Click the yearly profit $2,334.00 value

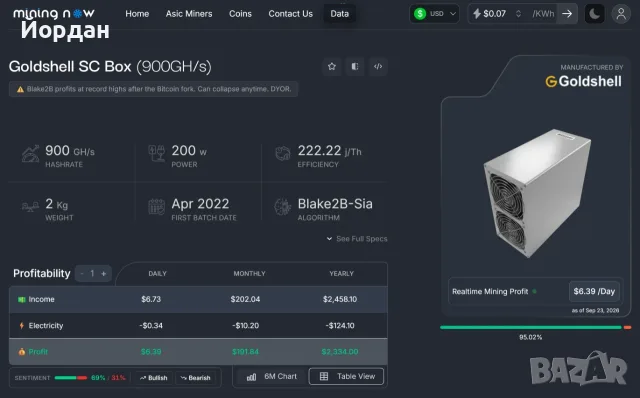(340, 351)
